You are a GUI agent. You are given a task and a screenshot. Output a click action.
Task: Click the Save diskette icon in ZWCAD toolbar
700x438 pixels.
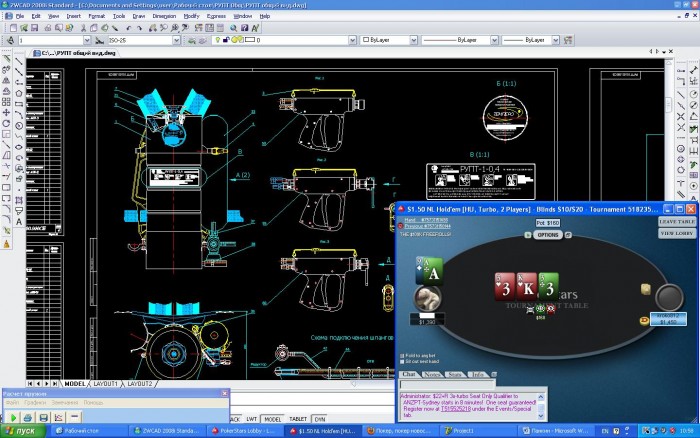35,28
